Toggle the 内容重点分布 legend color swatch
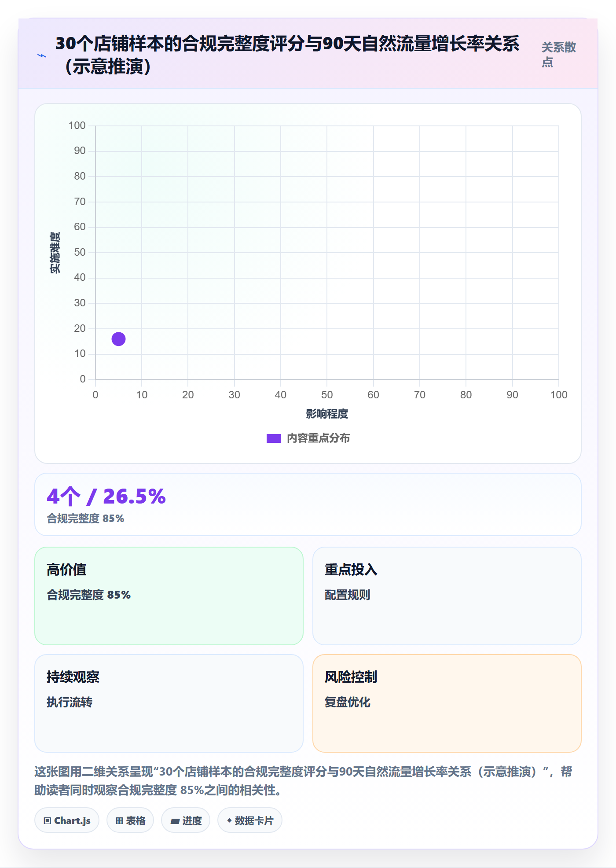This screenshot has width=616, height=868. [273, 438]
